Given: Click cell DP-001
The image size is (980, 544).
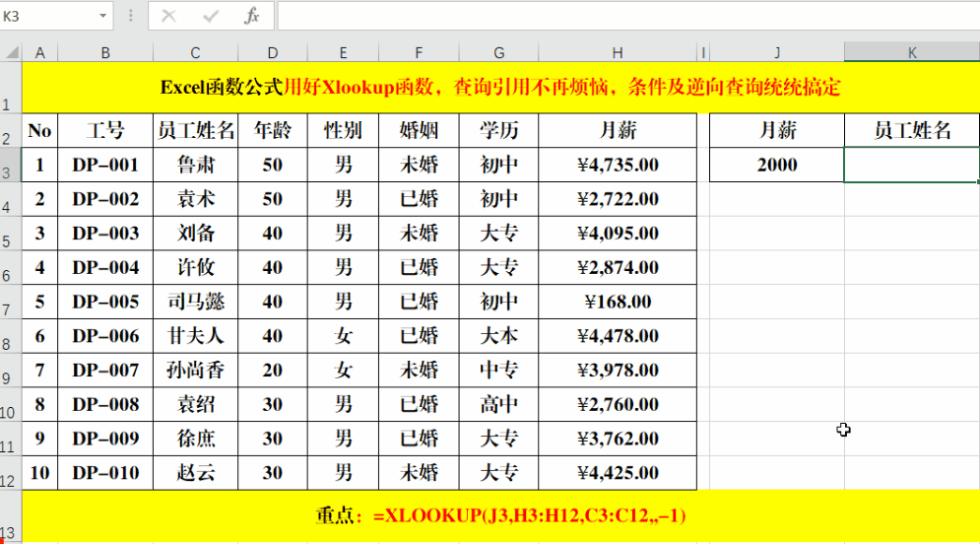Looking at the screenshot, I should (x=105, y=166).
